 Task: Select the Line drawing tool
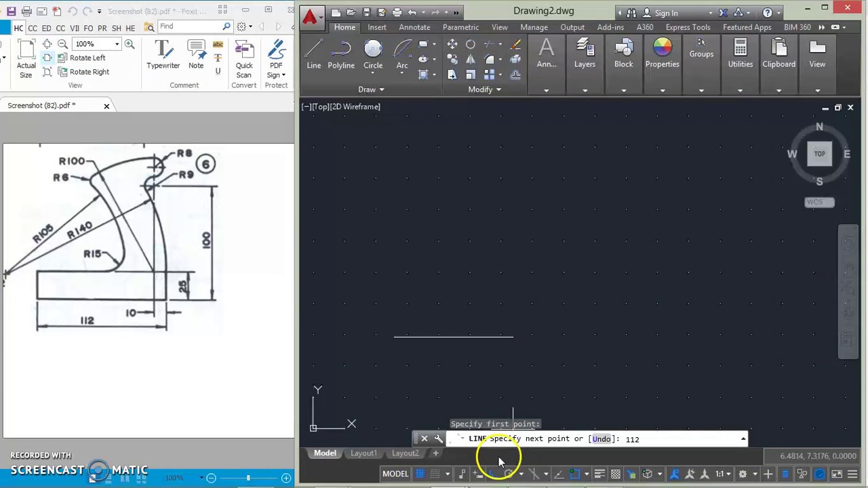tap(313, 54)
